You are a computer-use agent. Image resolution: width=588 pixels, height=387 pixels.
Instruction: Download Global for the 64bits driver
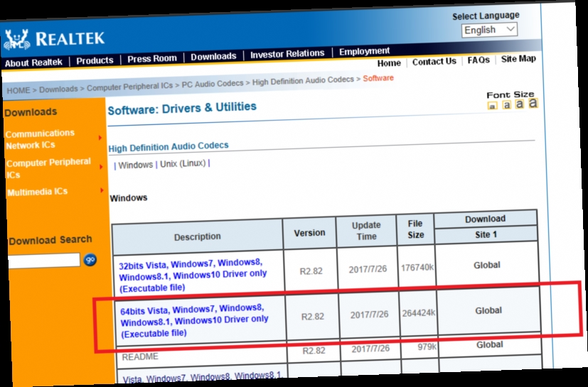[x=488, y=310]
